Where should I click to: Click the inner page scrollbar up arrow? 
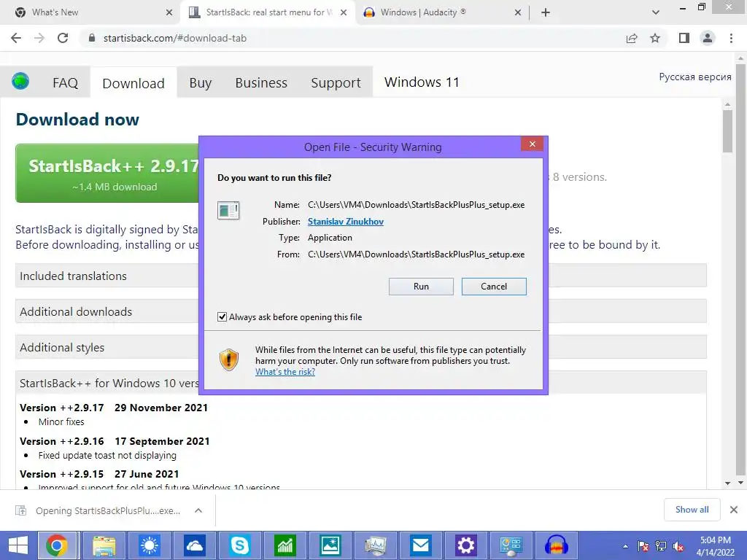pos(727,104)
